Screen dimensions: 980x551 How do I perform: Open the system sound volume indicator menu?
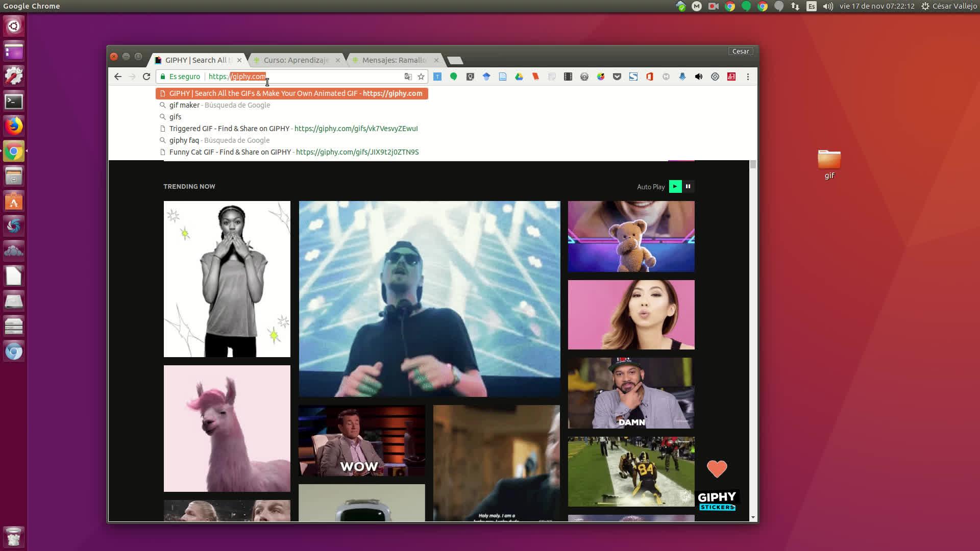point(828,6)
